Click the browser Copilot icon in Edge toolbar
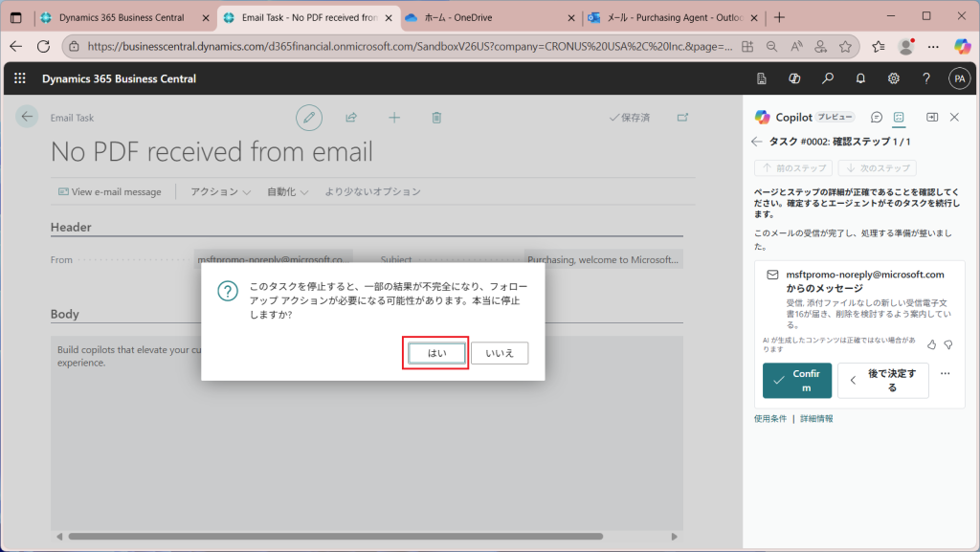Image resolution: width=980 pixels, height=552 pixels. coord(963,46)
